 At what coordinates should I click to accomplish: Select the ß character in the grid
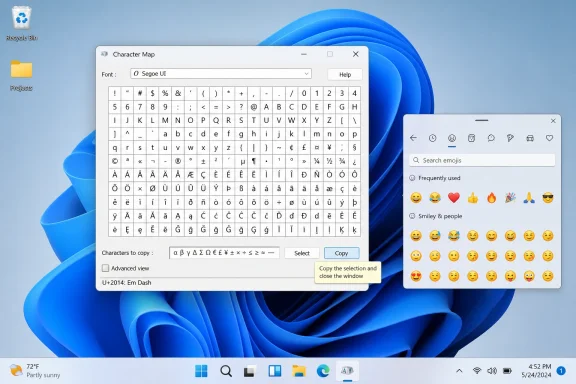[x=241, y=189]
